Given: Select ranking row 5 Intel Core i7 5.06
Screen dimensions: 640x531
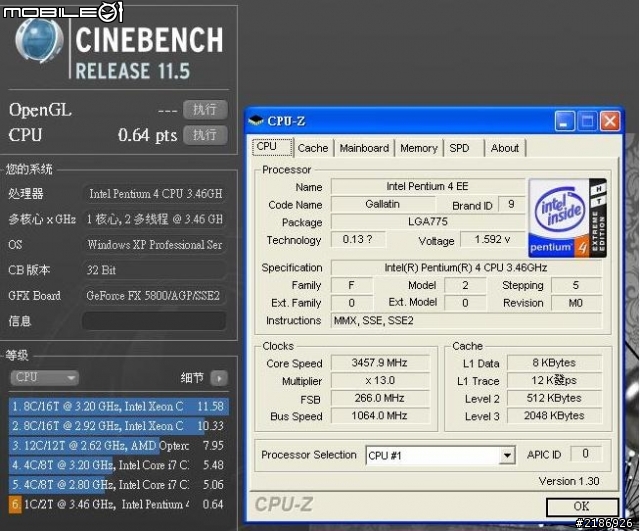Looking at the screenshot, I should (118, 485).
